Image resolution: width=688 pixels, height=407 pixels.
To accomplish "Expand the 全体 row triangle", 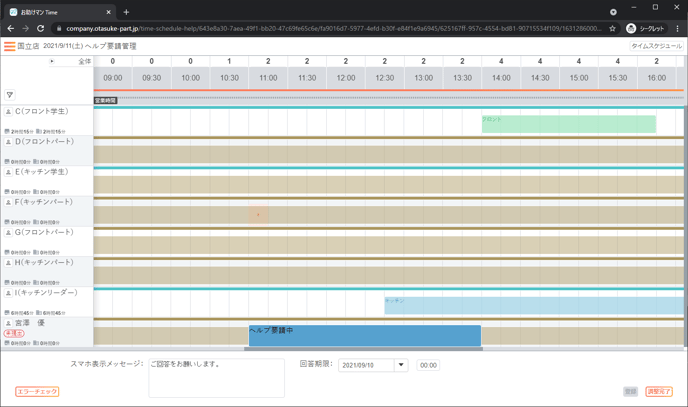I will click(52, 61).
